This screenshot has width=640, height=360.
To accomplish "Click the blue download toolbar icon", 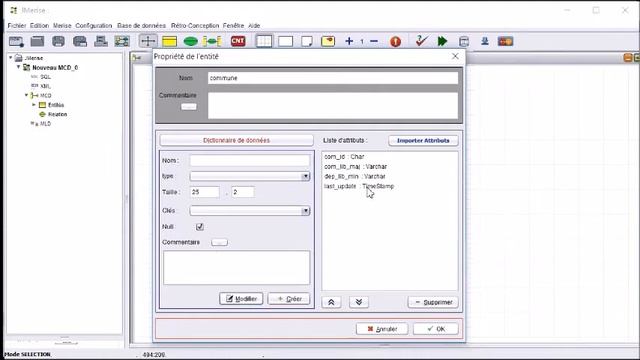I will pos(485,41).
